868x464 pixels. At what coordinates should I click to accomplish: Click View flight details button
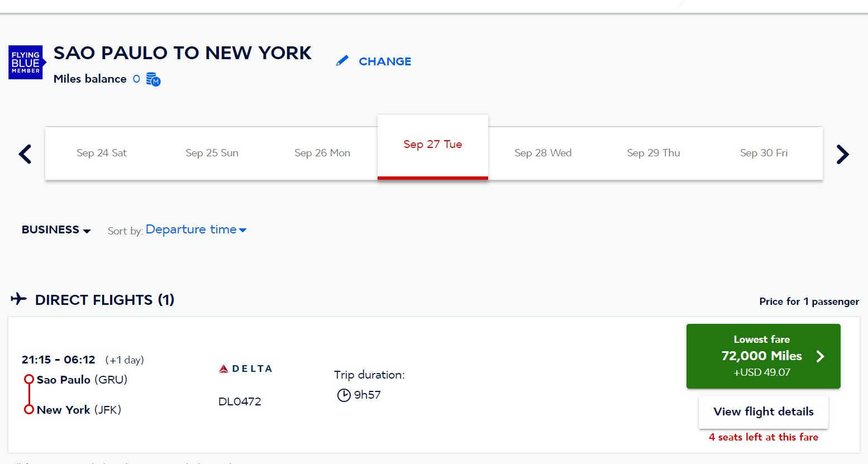pyautogui.click(x=764, y=412)
